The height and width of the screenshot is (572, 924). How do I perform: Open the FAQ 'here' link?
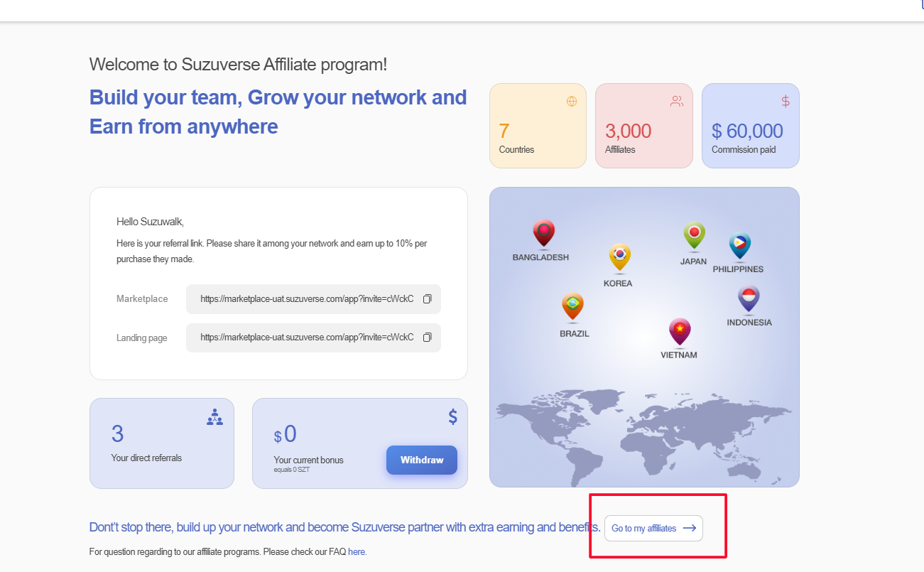point(357,551)
